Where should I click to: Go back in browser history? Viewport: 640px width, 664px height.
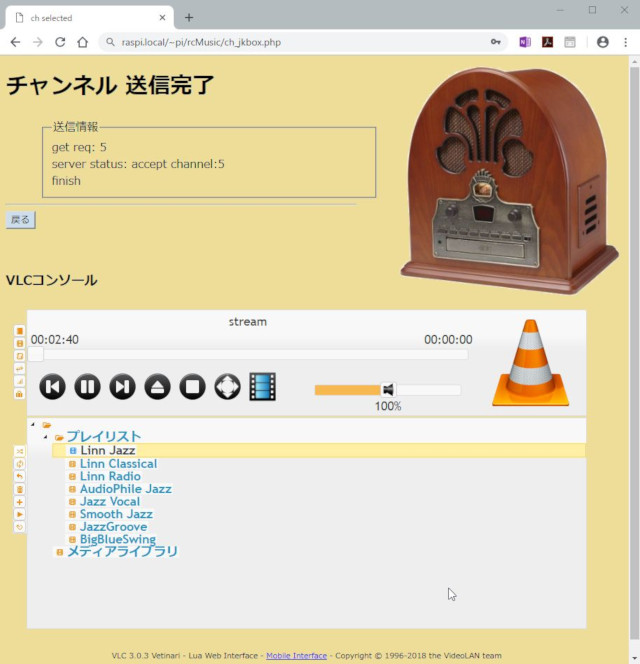click(x=15, y=42)
